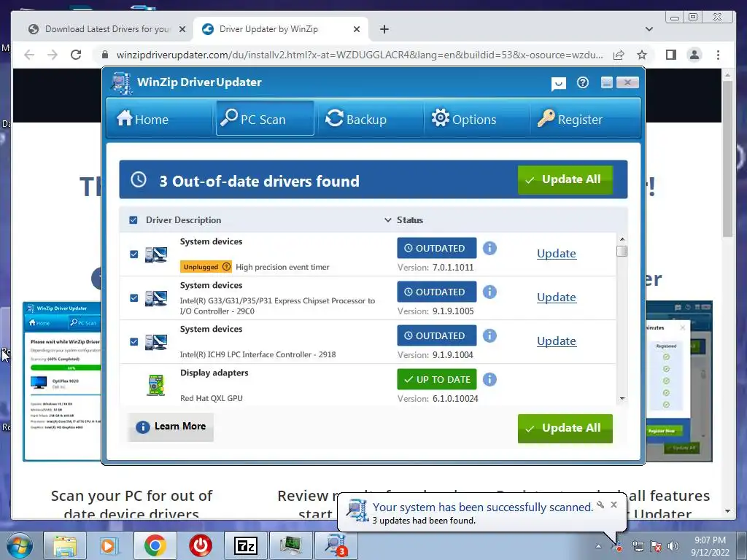Open the WinZip feedback message icon
This screenshot has width=747, height=560.
click(558, 85)
